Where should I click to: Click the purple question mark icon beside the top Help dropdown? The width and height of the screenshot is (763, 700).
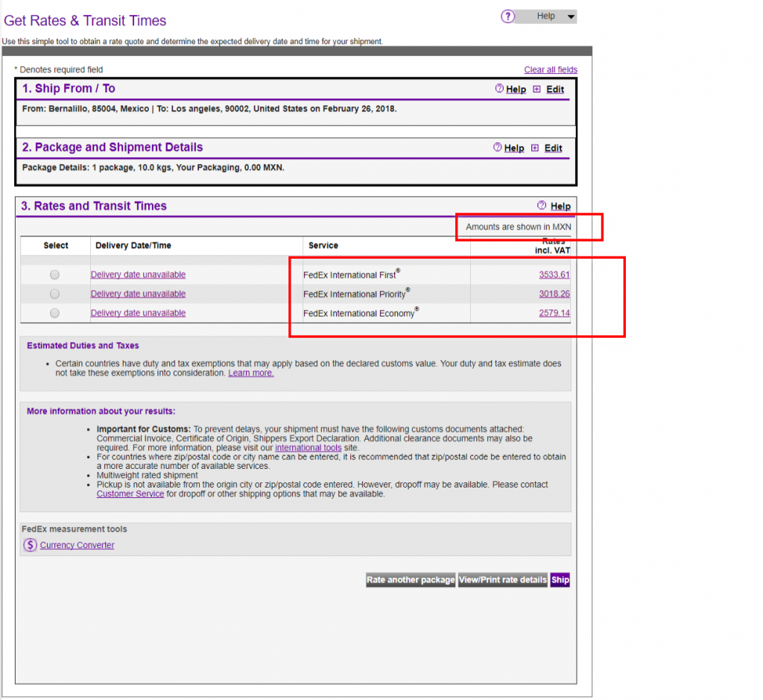pos(507,16)
